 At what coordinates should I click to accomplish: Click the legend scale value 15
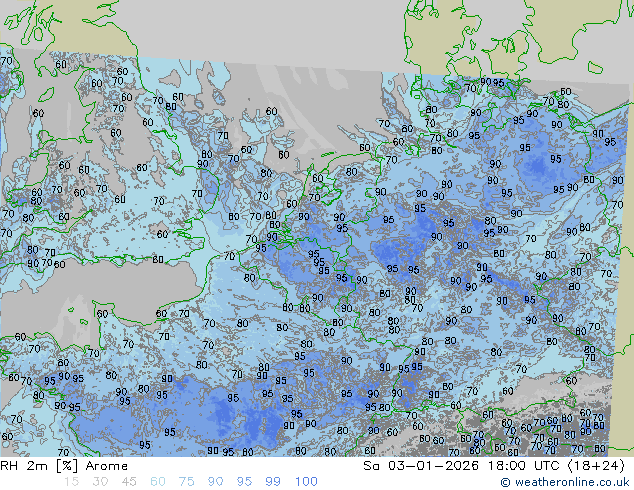(71, 482)
